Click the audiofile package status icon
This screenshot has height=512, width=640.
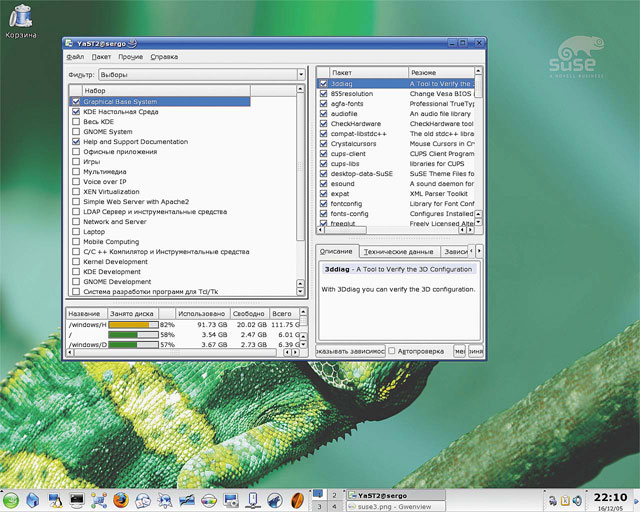(x=324, y=114)
